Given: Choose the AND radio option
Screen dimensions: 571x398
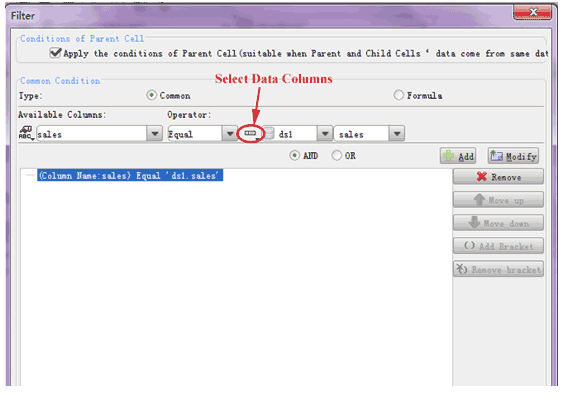Looking at the screenshot, I should click(294, 155).
